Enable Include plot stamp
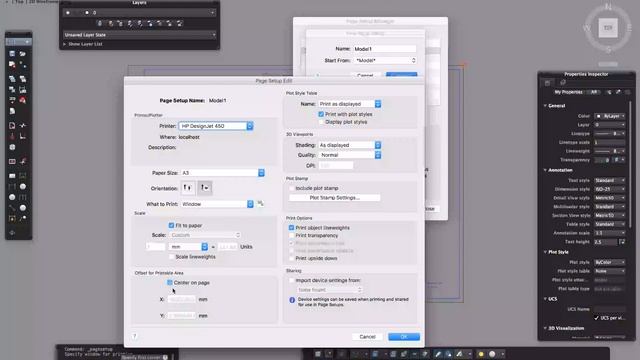The height and width of the screenshot is (360, 640). [291, 188]
